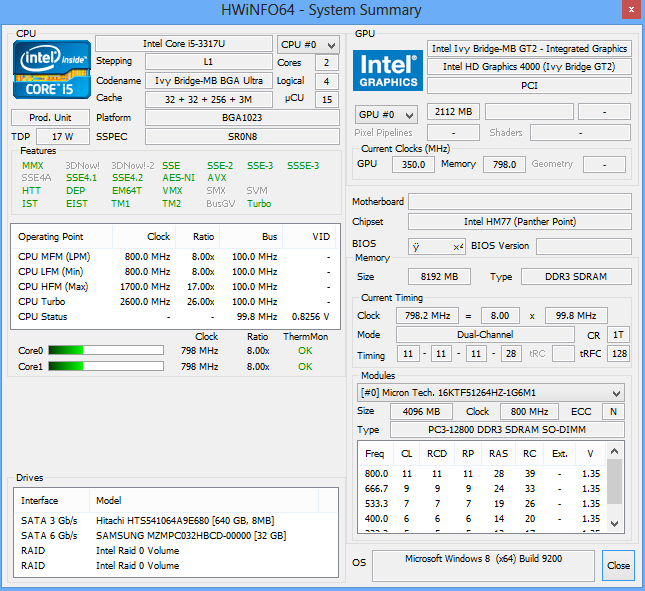Click the VID column header
This screenshot has height=591, width=645.
(309, 237)
